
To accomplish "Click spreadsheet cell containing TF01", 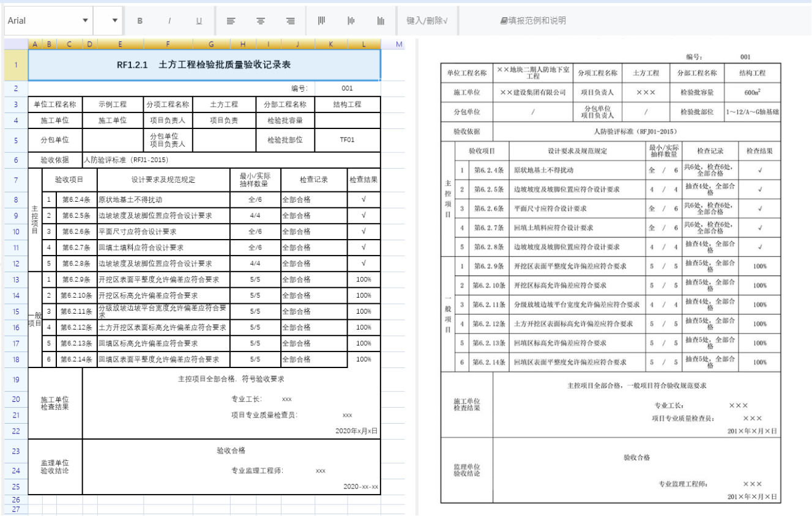I will tap(347, 140).
